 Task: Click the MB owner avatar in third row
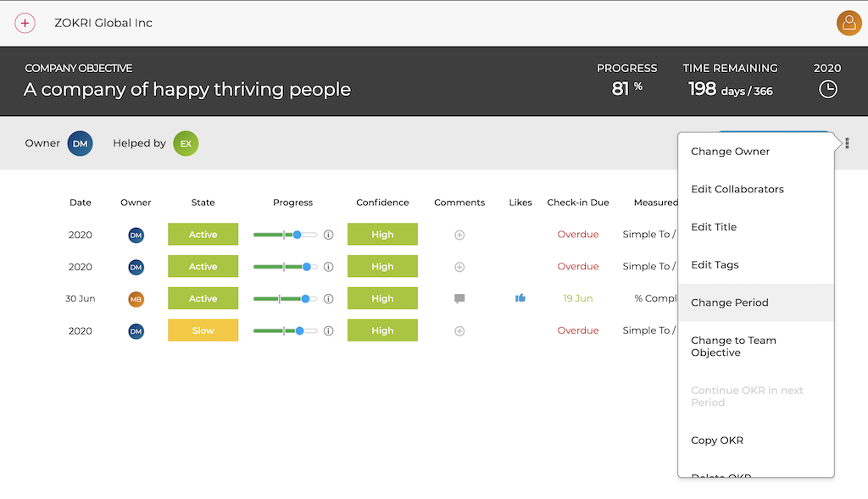pos(136,299)
